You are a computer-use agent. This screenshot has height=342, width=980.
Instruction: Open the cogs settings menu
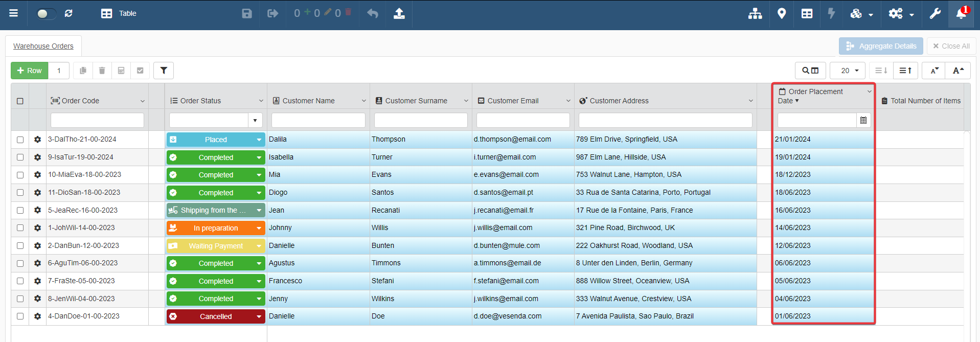900,14
